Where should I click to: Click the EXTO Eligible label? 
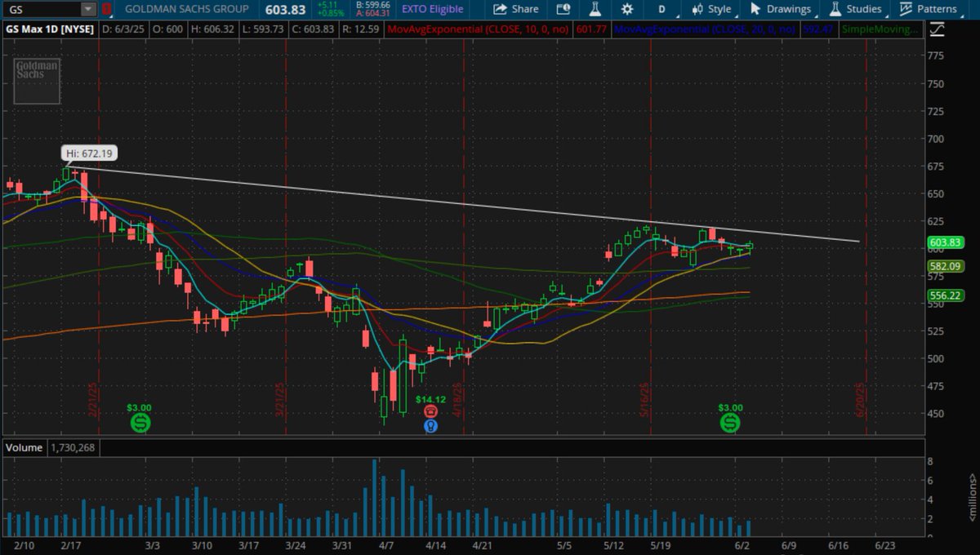(x=432, y=9)
